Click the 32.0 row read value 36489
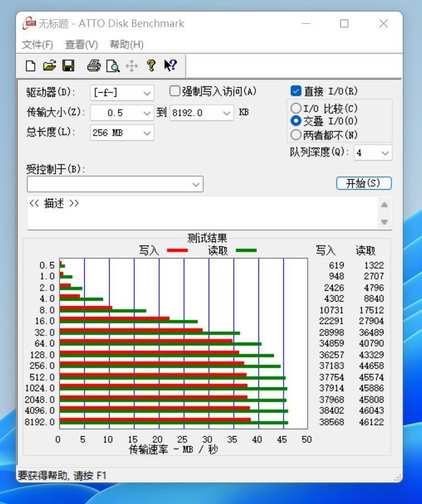This screenshot has width=422, height=504. 372,333
